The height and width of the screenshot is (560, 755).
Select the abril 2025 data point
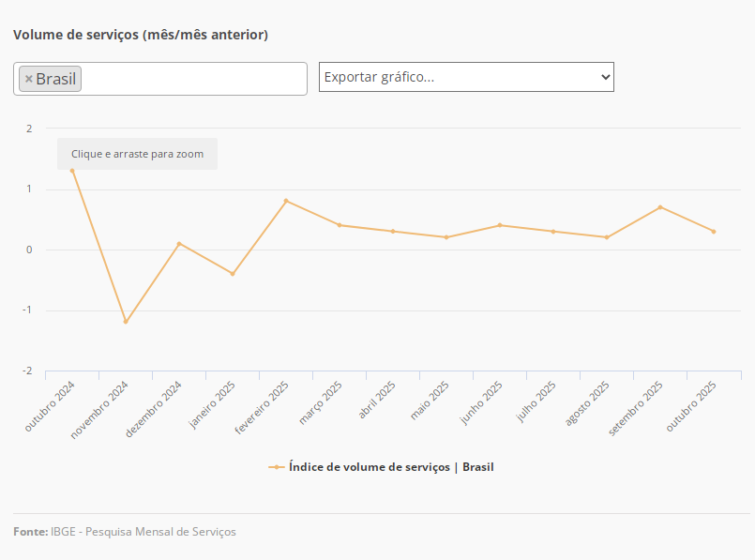coord(393,232)
